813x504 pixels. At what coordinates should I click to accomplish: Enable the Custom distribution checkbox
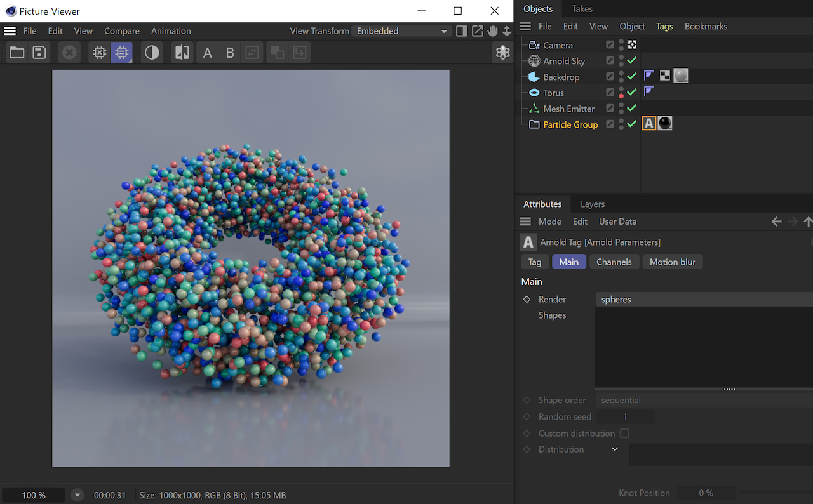pyautogui.click(x=624, y=434)
